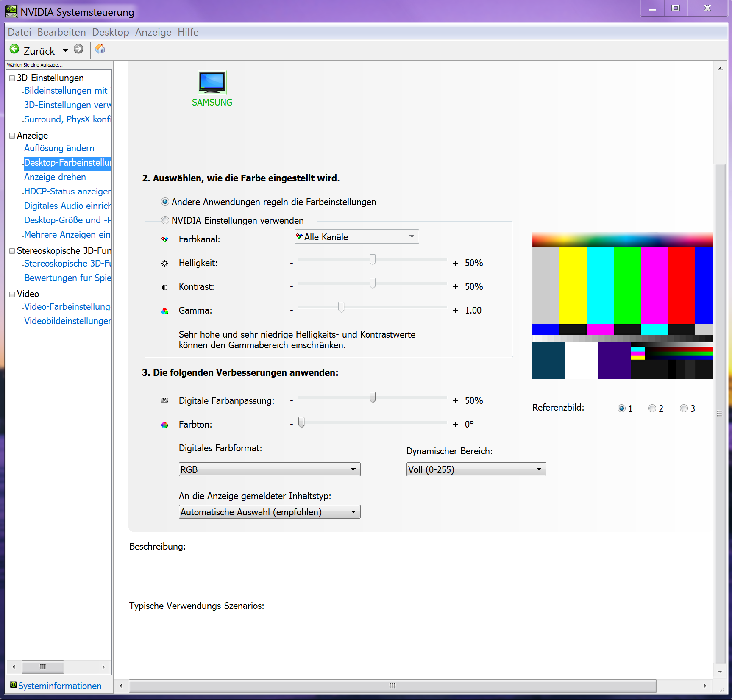Click the main panel vertical scrollbar

click(x=720, y=413)
